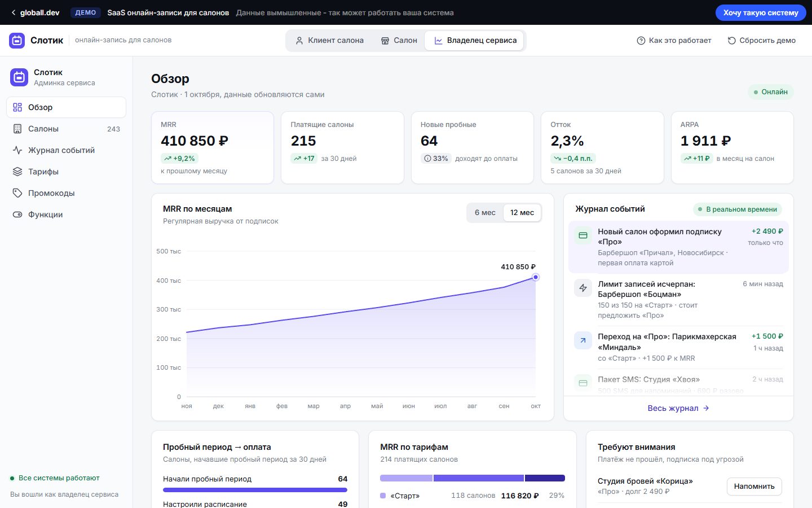Click the question mark icon by Как это работает
812x508 pixels.
point(641,41)
